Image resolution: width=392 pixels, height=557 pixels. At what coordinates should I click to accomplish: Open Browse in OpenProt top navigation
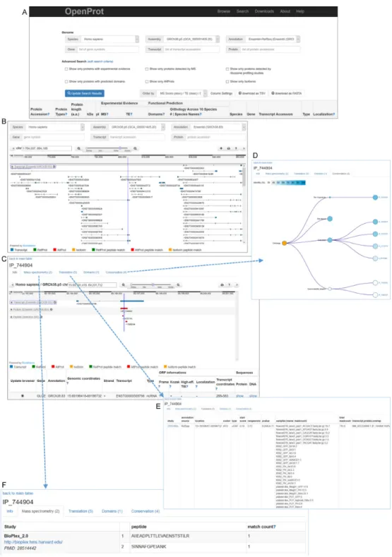click(x=224, y=11)
